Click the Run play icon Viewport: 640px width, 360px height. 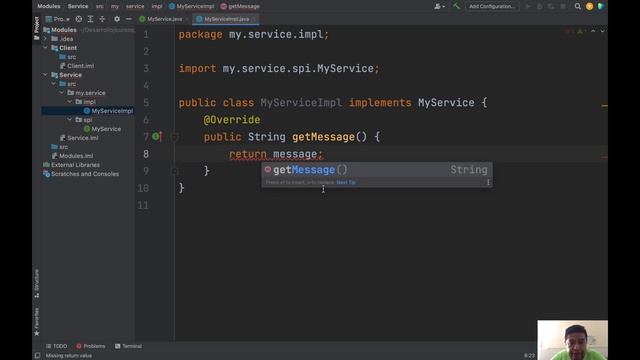[528, 6]
